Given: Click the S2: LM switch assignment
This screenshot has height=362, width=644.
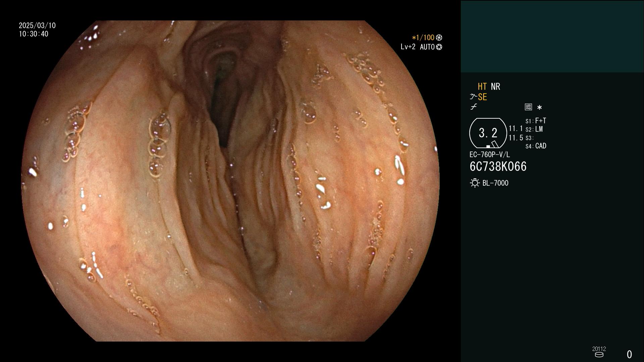Looking at the screenshot, I should [x=534, y=129].
